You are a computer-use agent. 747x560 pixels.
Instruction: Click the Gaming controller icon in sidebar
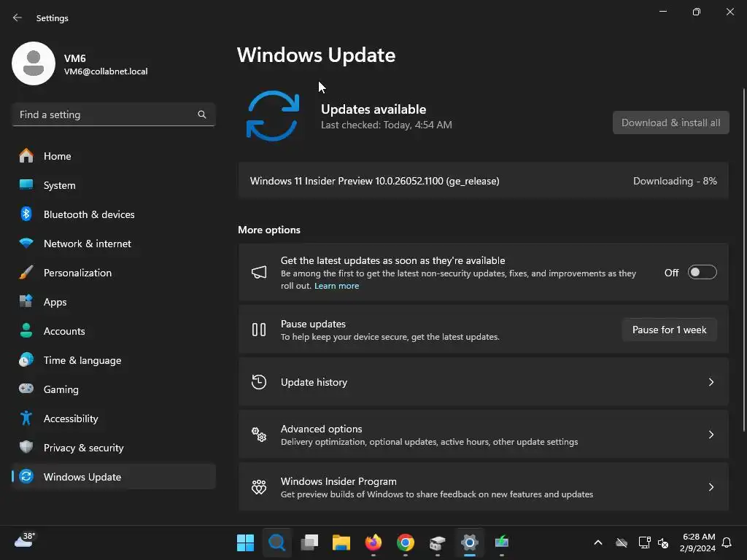click(26, 389)
